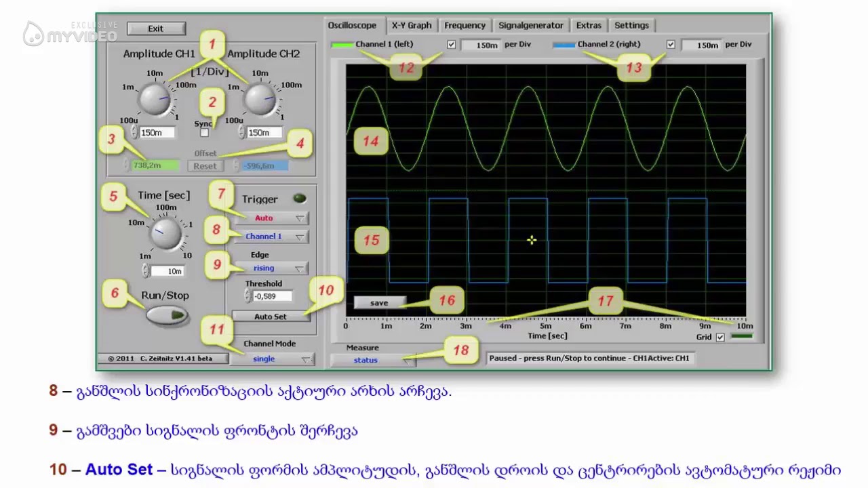Click the MyVideo logo in the corner
This screenshot has width=868, height=488.
pyautogui.click(x=71, y=33)
